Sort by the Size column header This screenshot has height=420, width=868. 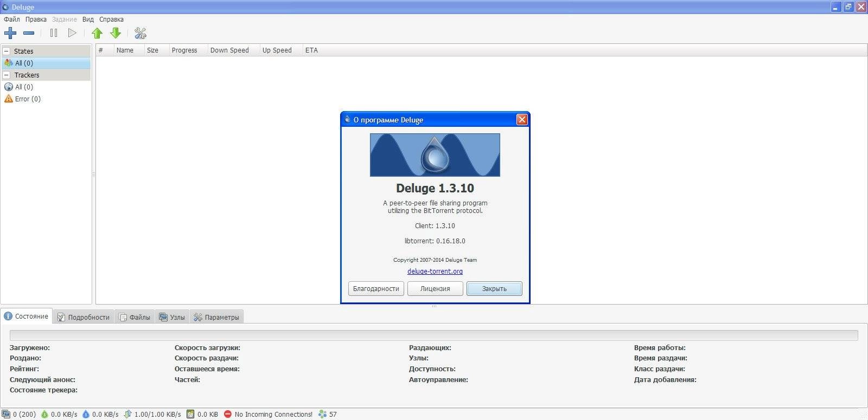point(157,50)
